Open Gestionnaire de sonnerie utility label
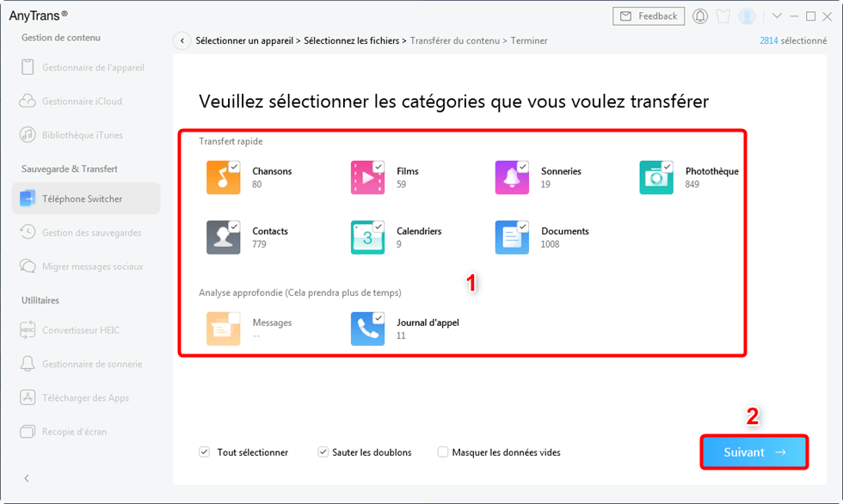Image resolution: width=843 pixels, height=504 pixels. click(92, 364)
